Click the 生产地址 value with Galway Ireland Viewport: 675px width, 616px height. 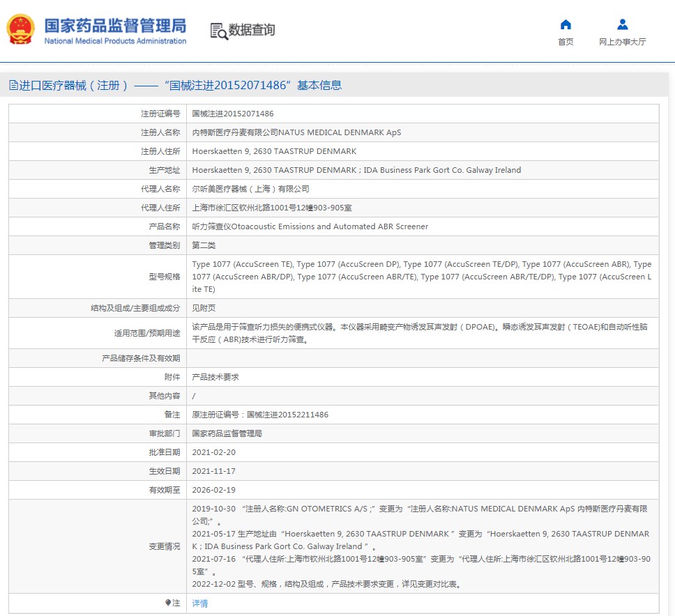pos(356,170)
